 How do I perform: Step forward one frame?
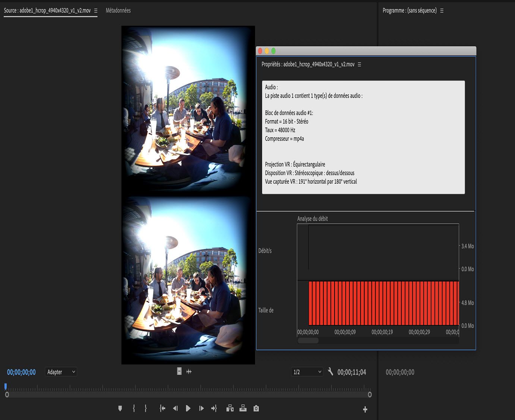201,408
